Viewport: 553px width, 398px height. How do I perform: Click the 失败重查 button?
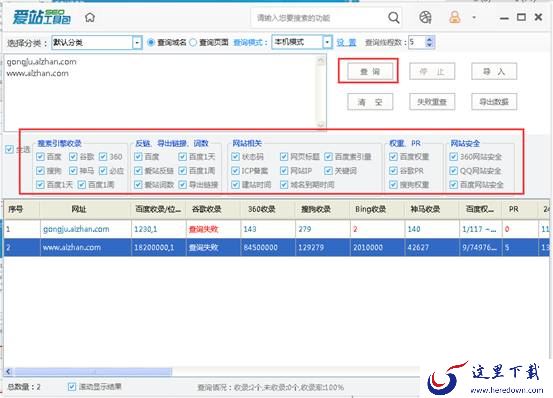pos(432,102)
